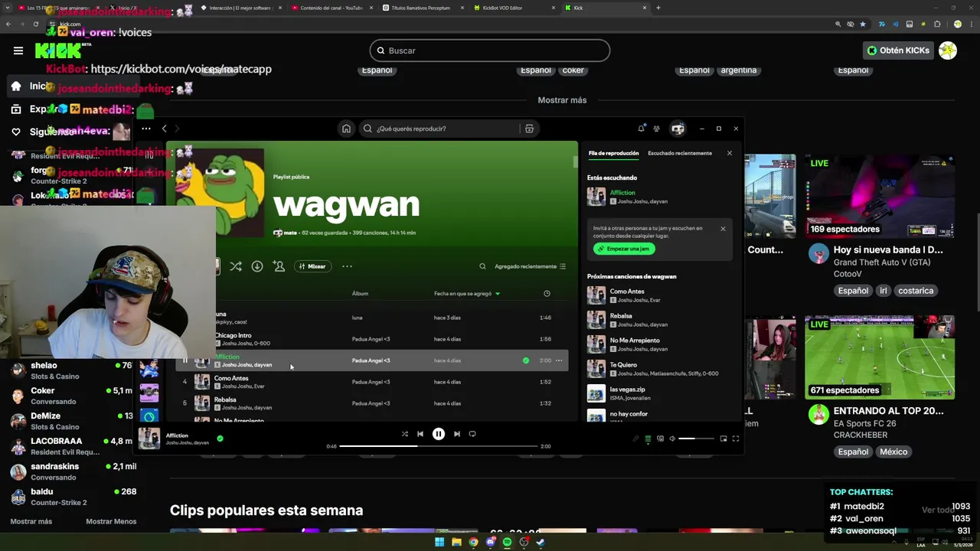The height and width of the screenshot is (551, 980).
Task: Click the playlist vertical scrollbar
Action: click(576, 162)
